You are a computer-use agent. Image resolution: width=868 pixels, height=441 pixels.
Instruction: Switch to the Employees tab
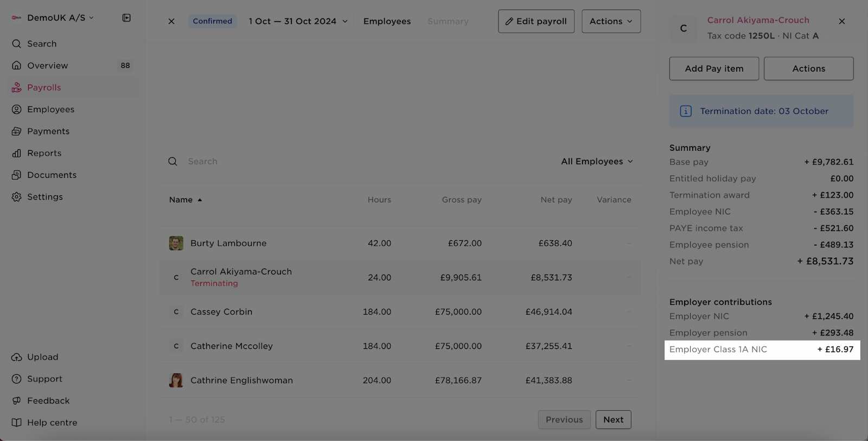tap(387, 21)
